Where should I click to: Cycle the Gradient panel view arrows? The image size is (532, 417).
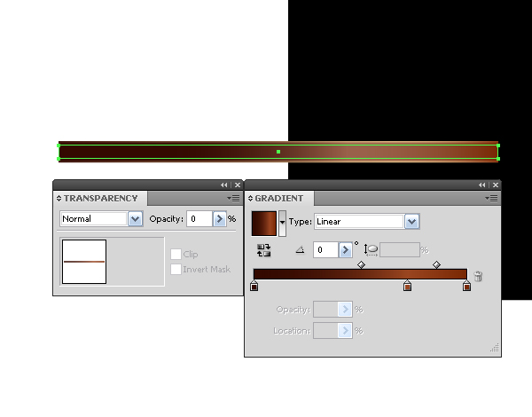(250, 199)
